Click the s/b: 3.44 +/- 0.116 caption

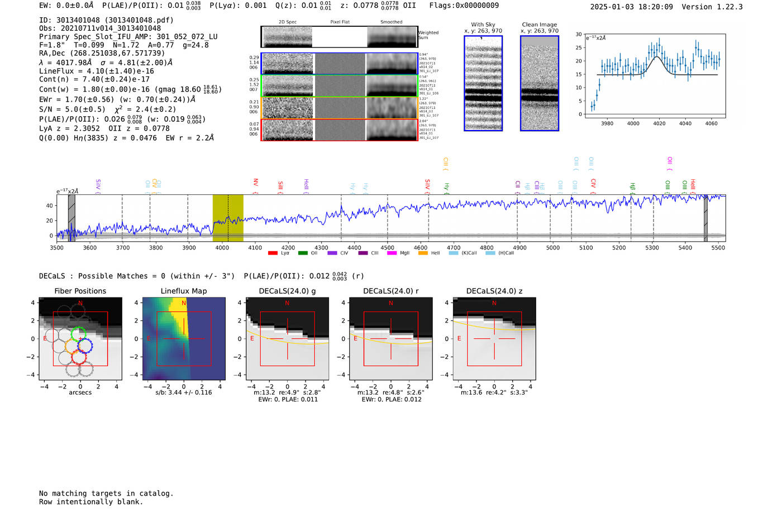[x=184, y=392]
